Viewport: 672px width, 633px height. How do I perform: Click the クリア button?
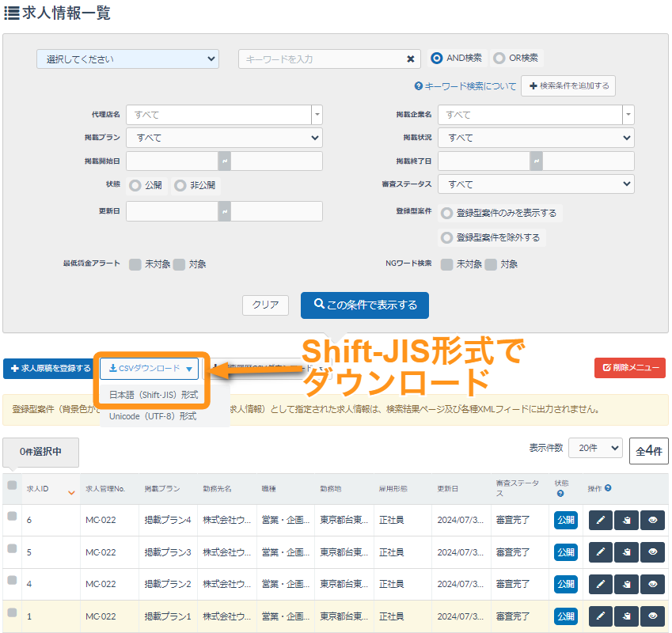[x=265, y=305]
